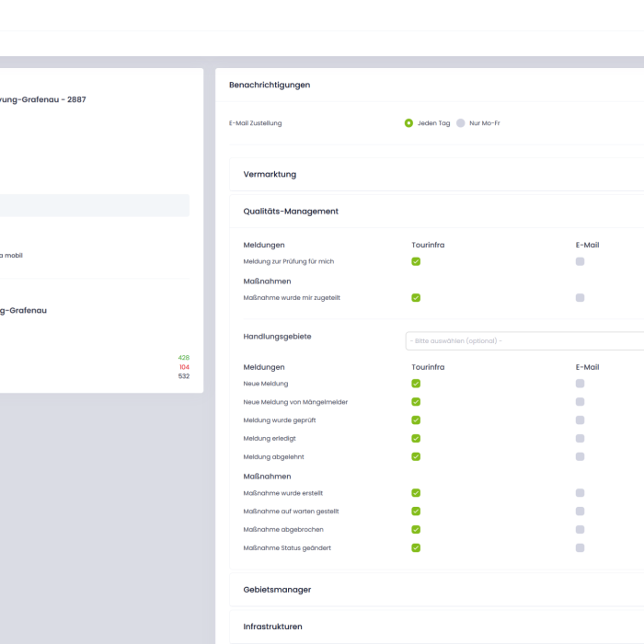Enable E-Mail for Maßnahme wurde mir zugeteilt
This screenshot has height=644, width=644.
(580, 298)
